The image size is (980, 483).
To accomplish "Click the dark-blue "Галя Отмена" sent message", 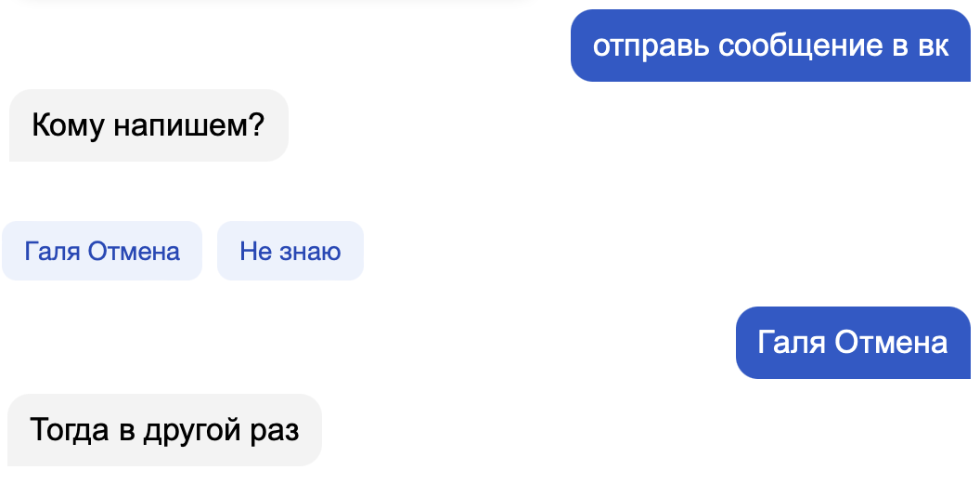I will coord(852,343).
